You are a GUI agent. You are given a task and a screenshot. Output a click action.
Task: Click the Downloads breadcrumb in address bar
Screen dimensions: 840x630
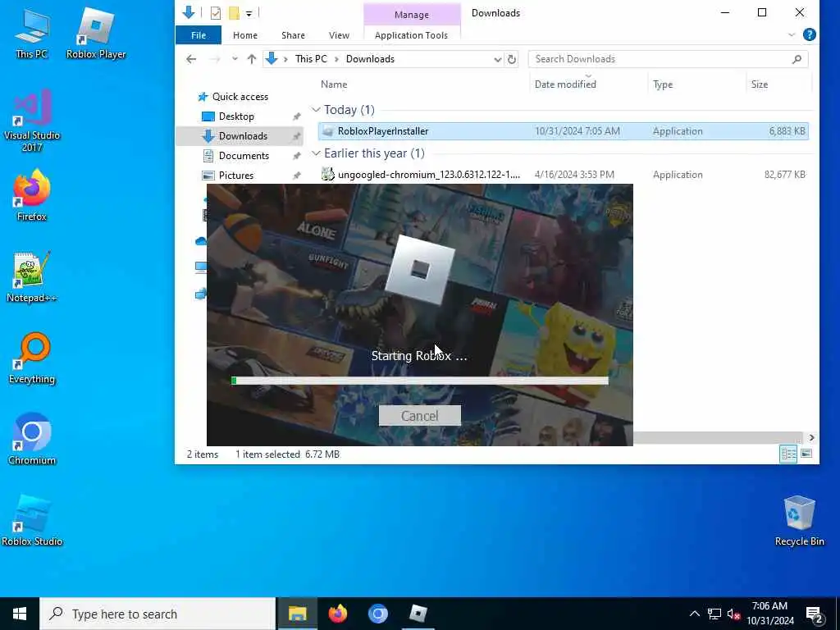point(370,59)
